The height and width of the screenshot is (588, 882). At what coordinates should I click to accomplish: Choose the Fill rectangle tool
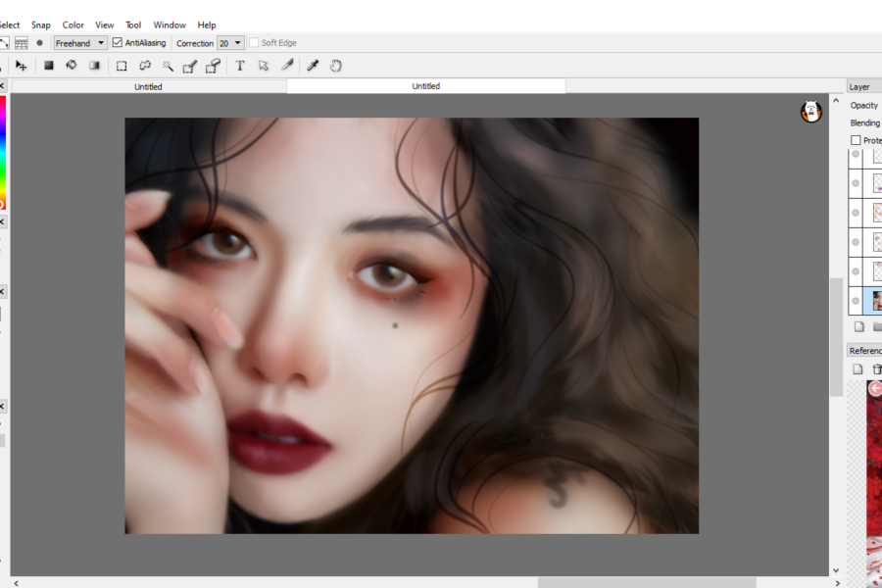click(49, 66)
